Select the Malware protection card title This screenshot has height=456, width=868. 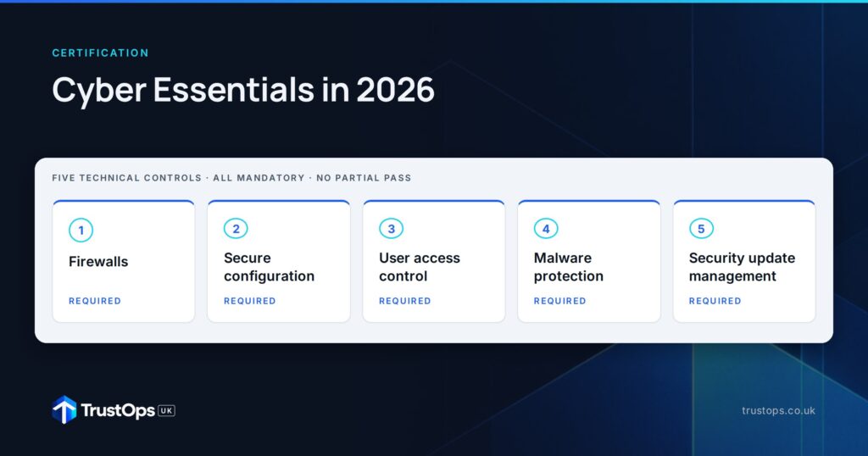(x=569, y=267)
